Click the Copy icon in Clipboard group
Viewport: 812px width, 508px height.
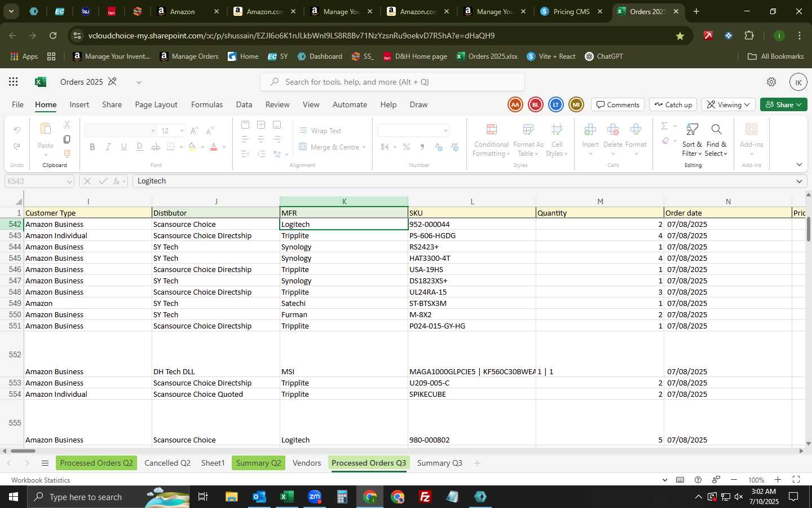click(x=67, y=139)
